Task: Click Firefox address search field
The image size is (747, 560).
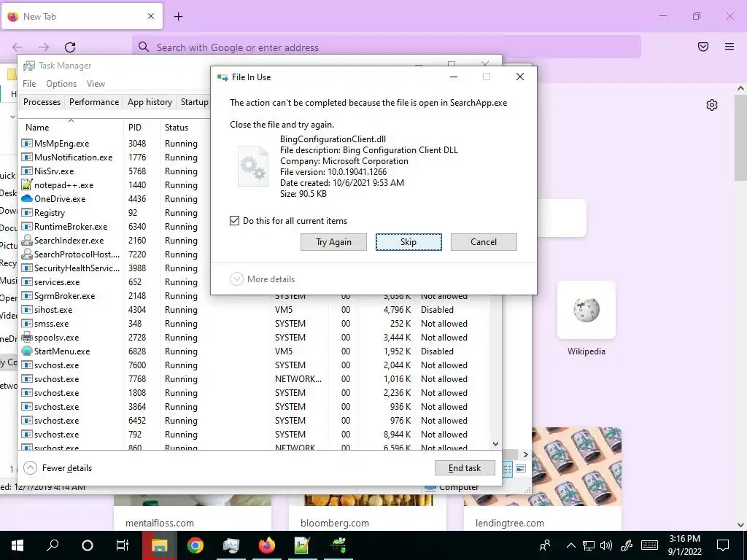Action: 387,47
